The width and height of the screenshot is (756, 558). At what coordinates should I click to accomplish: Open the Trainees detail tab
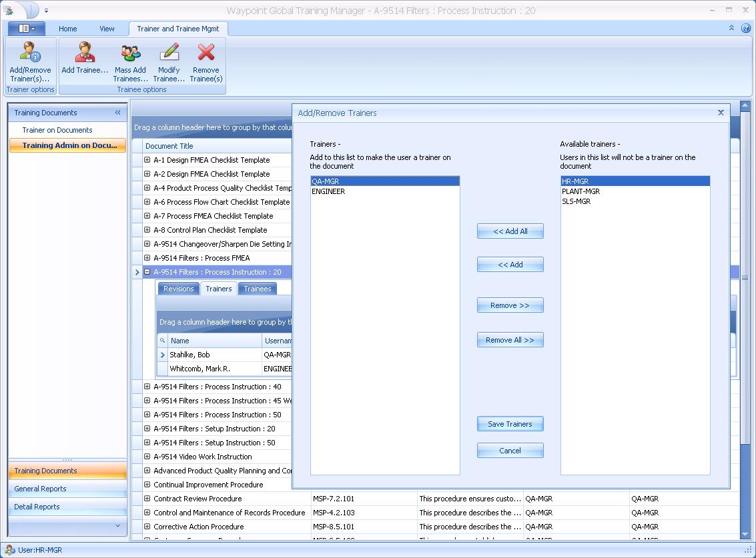coord(258,289)
